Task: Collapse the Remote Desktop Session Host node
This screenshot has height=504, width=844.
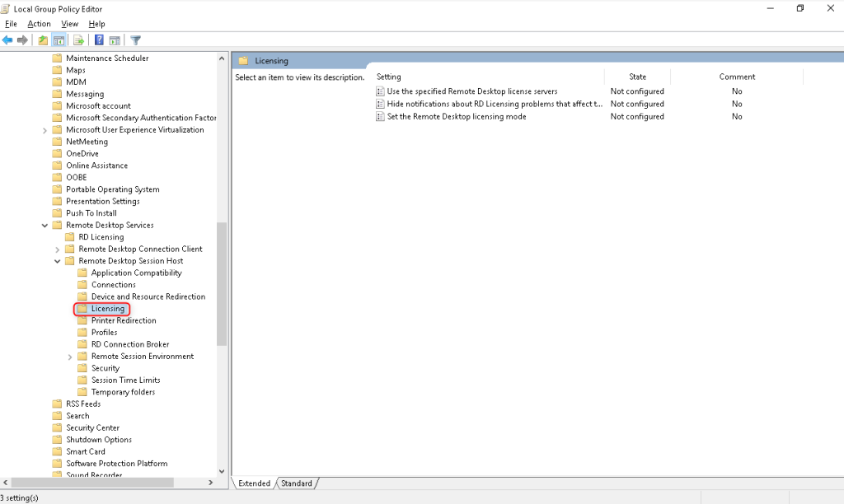Action: pyautogui.click(x=57, y=261)
